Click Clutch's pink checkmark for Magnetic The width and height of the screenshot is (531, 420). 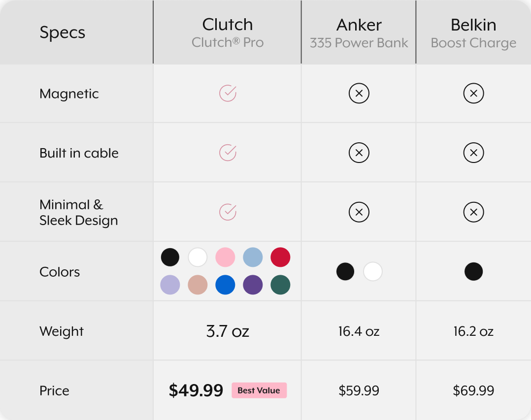(x=228, y=94)
